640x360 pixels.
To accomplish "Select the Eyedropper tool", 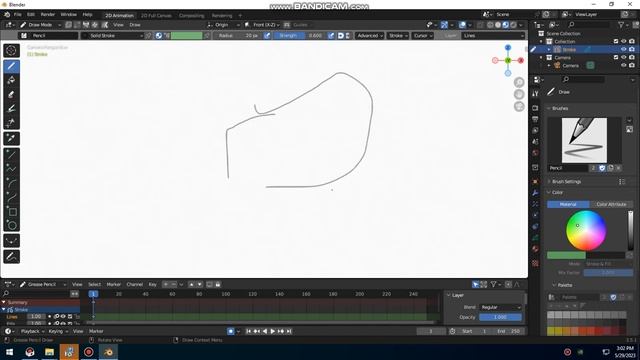I will [11, 138].
